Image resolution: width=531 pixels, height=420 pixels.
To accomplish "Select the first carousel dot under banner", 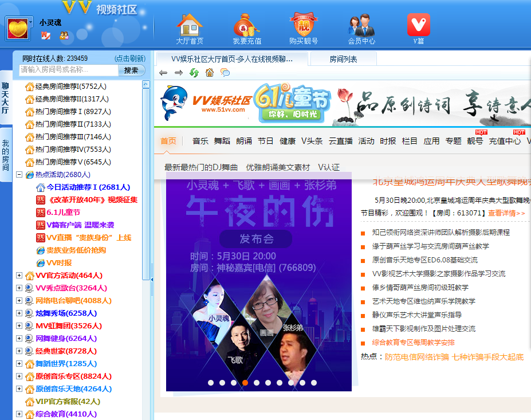I will (x=211, y=383).
